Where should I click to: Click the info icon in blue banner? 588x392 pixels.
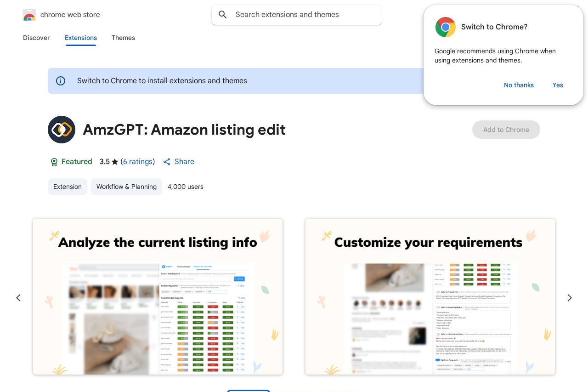pos(61,81)
